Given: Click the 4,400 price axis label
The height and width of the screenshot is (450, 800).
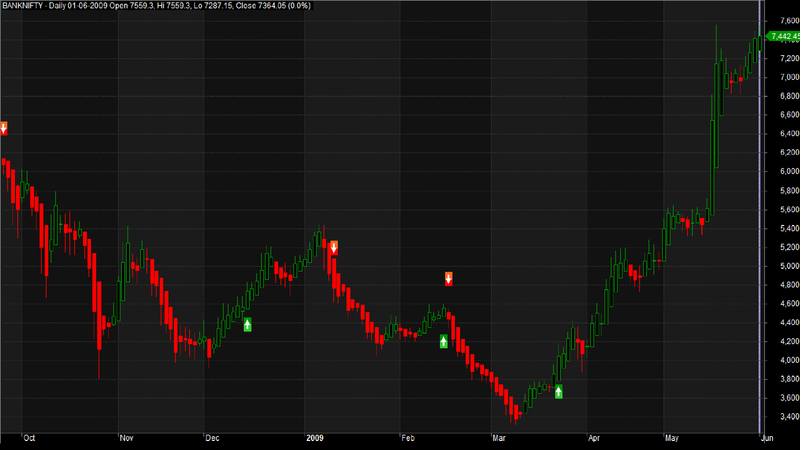Looking at the screenshot, I should [790, 322].
